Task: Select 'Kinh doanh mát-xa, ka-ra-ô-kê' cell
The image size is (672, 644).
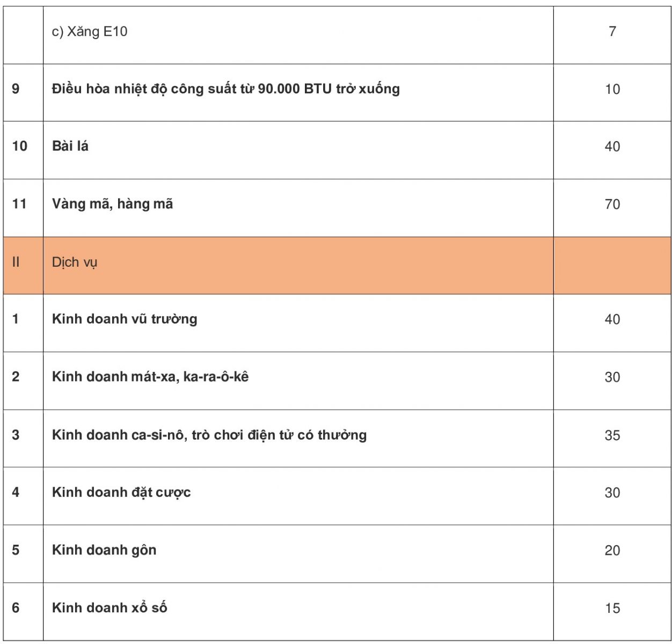Action: pos(150,377)
